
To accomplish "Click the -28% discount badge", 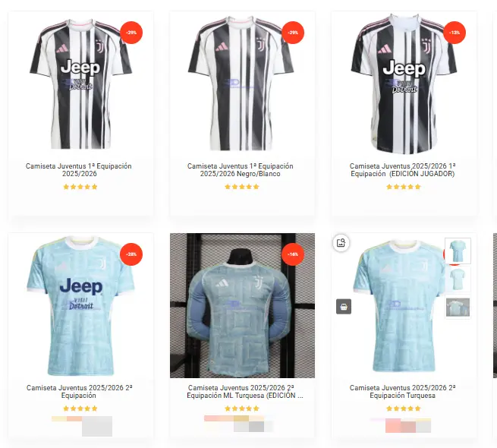I will [x=131, y=254].
